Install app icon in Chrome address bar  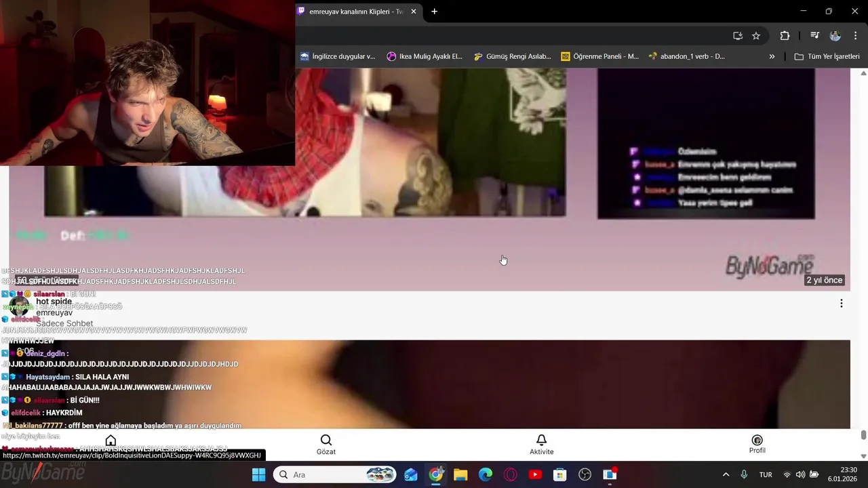click(738, 36)
